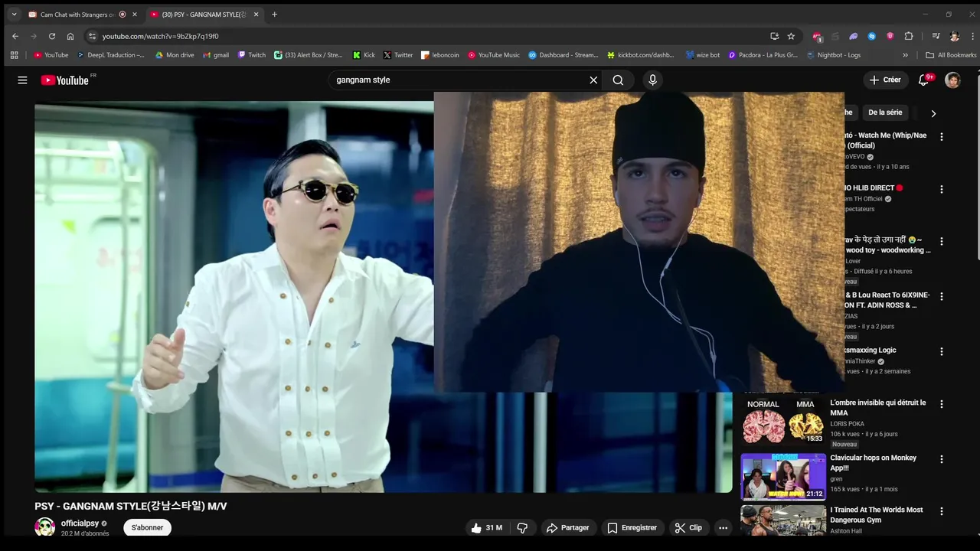980x551 pixels.
Task: Open the YouTube notifications bell
Action: [x=924, y=80]
